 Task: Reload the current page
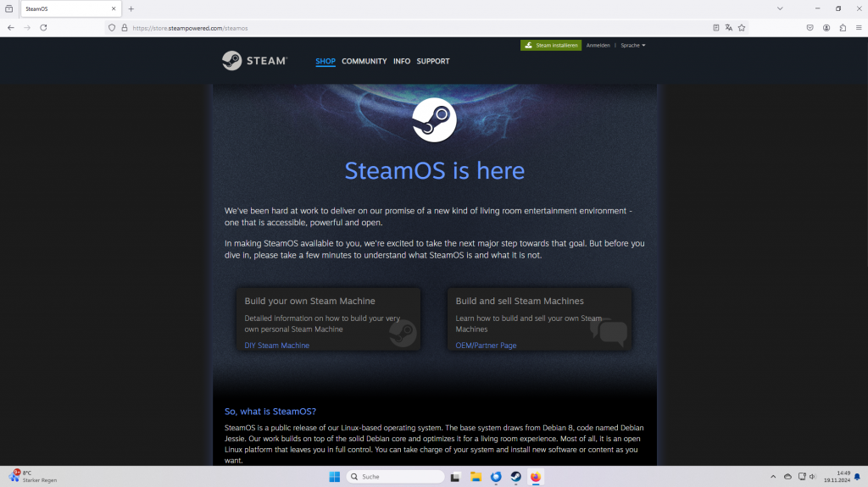click(x=43, y=27)
